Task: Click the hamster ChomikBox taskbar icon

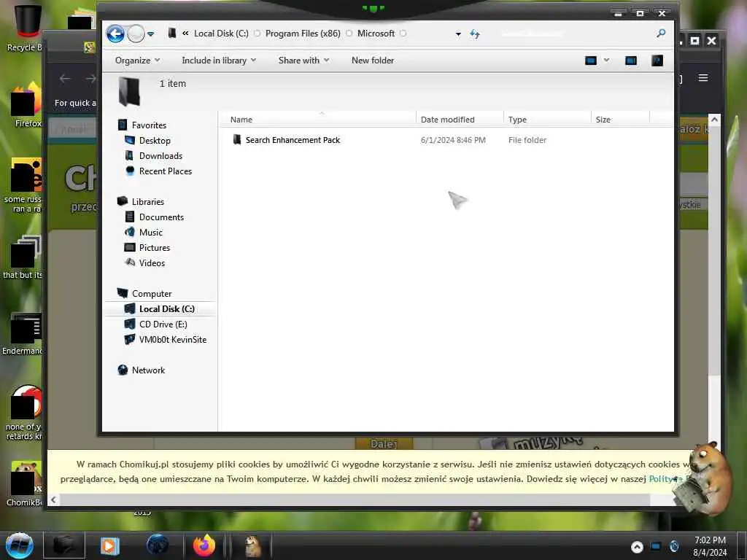Action: (x=253, y=545)
